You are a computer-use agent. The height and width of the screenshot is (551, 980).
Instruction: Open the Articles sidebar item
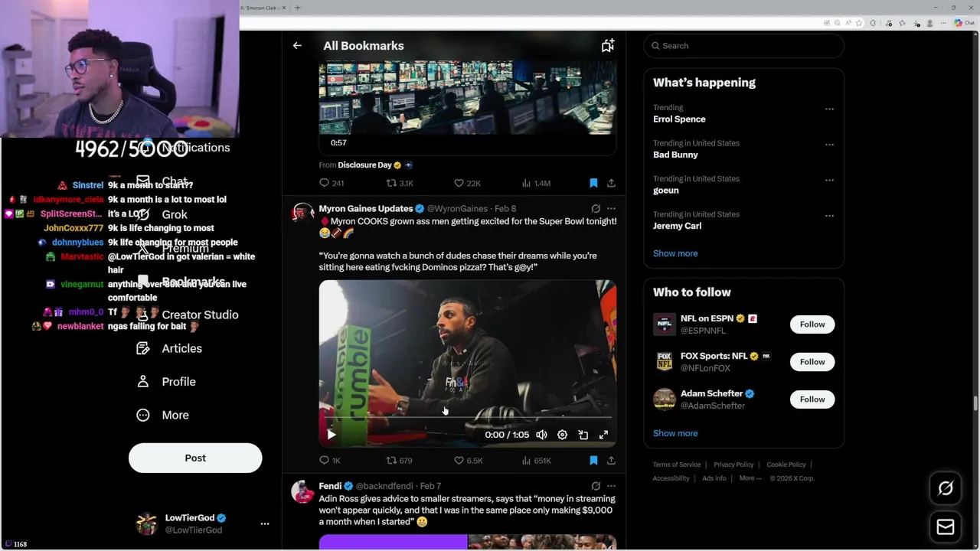click(169, 348)
